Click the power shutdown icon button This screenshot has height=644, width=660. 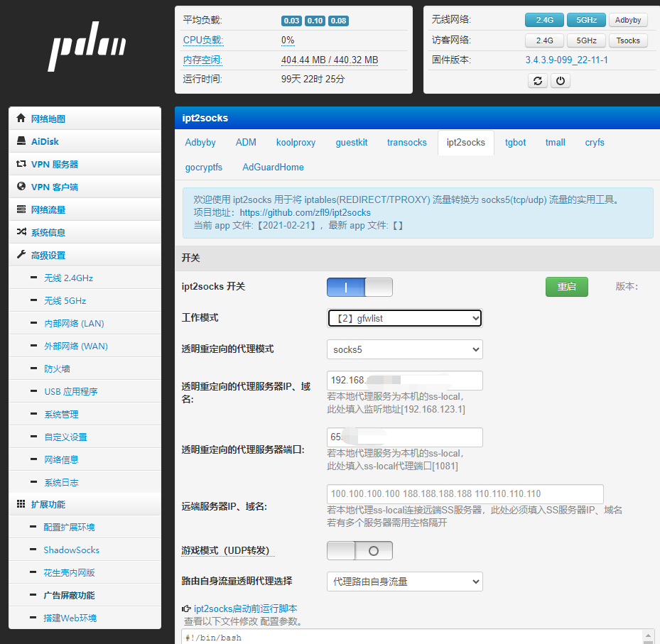point(561,81)
